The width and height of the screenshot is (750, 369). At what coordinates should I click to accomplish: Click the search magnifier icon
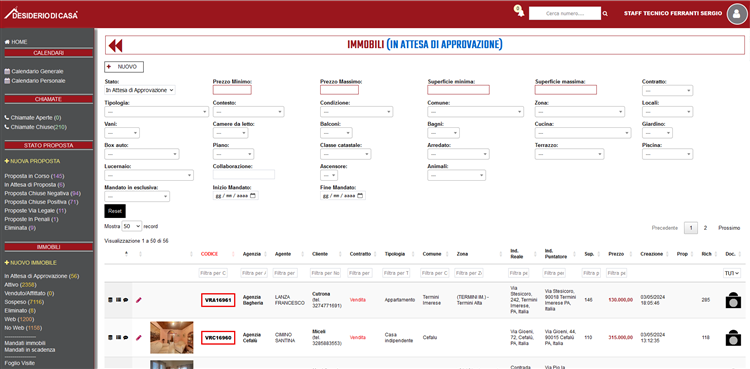605,14
